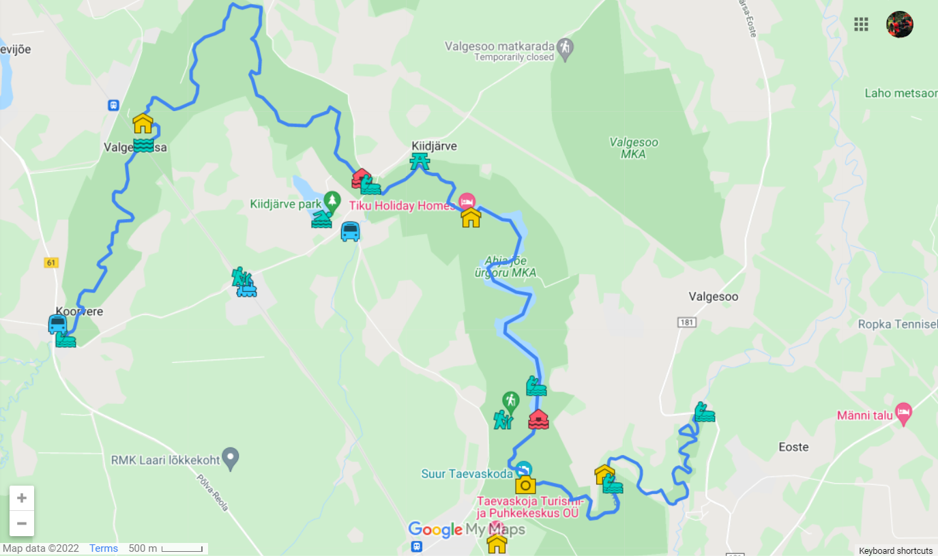Select the yellow camera marker at Suur Taevaskoda
The height and width of the screenshot is (560, 938).
tap(525, 484)
